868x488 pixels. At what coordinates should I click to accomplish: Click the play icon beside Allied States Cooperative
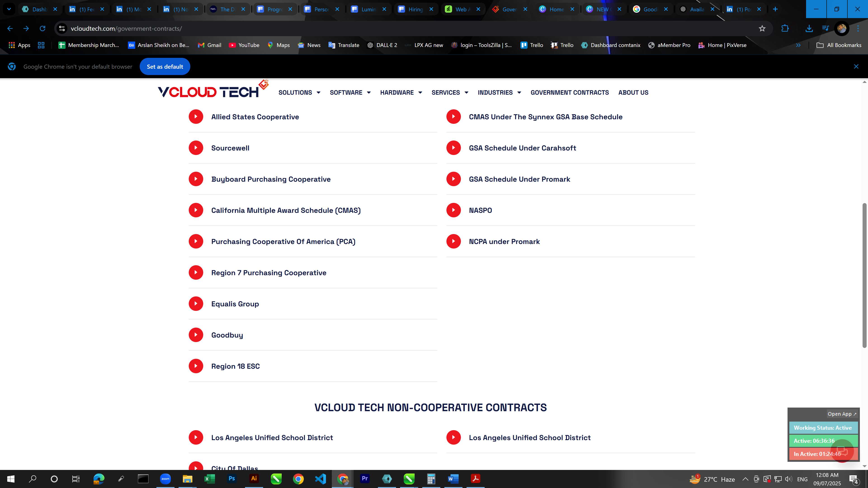196,117
